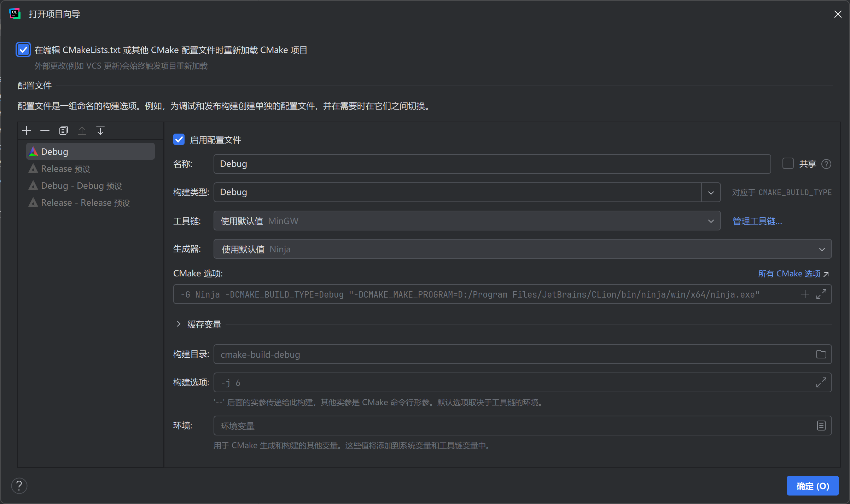Open the generator Ninja dropdown
The width and height of the screenshot is (850, 504).
[523, 249]
